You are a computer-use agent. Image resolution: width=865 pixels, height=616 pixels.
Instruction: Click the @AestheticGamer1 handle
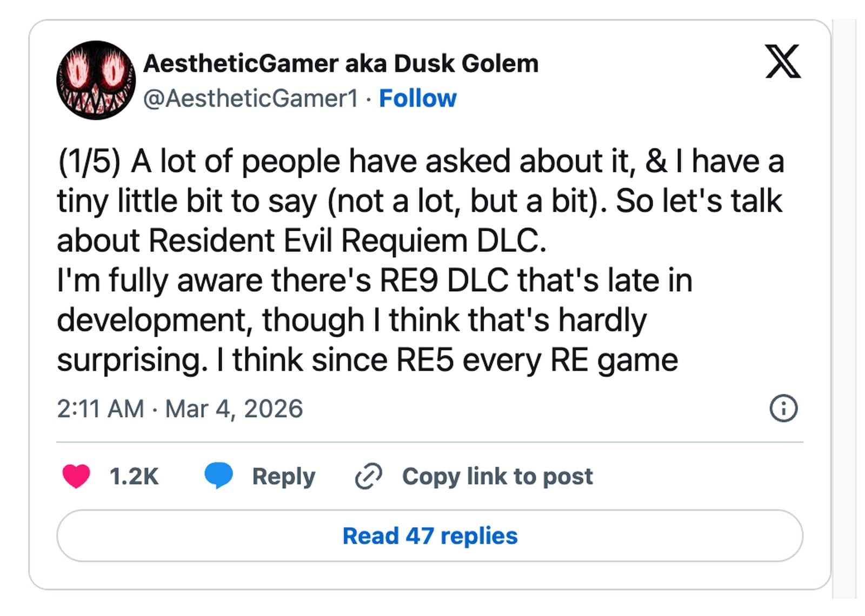(251, 98)
